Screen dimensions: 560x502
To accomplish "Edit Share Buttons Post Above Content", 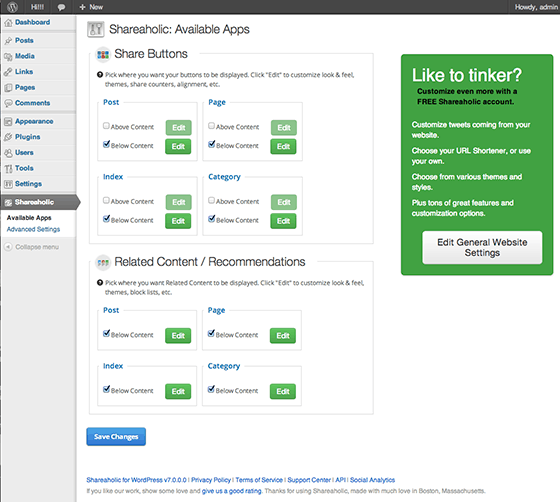I will coord(179,128).
